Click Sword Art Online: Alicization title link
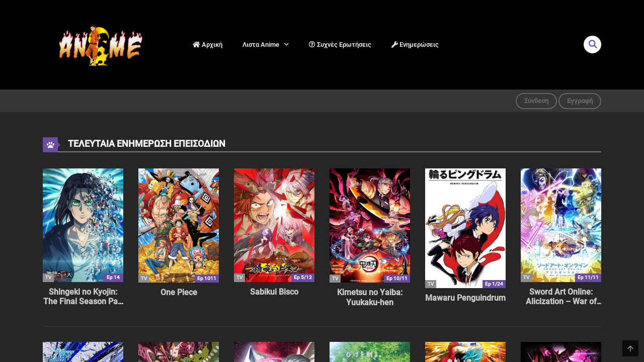The image size is (644, 362). click(561, 297)
